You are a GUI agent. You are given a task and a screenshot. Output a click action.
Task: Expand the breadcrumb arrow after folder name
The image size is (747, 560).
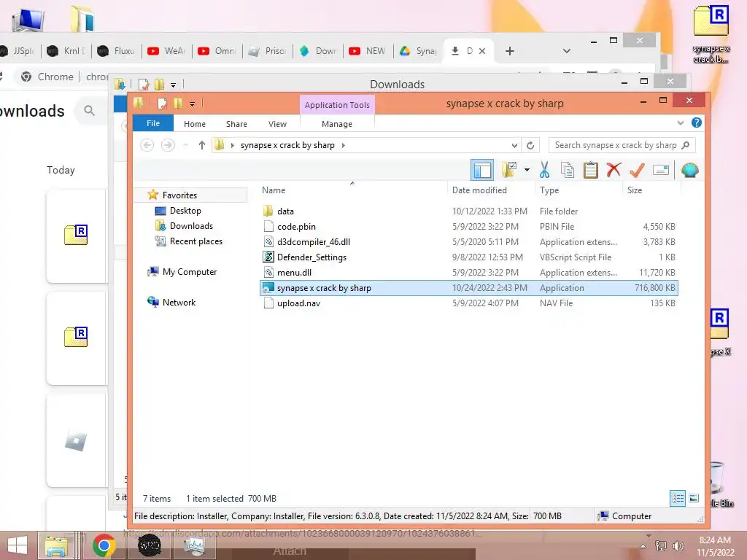344,145
